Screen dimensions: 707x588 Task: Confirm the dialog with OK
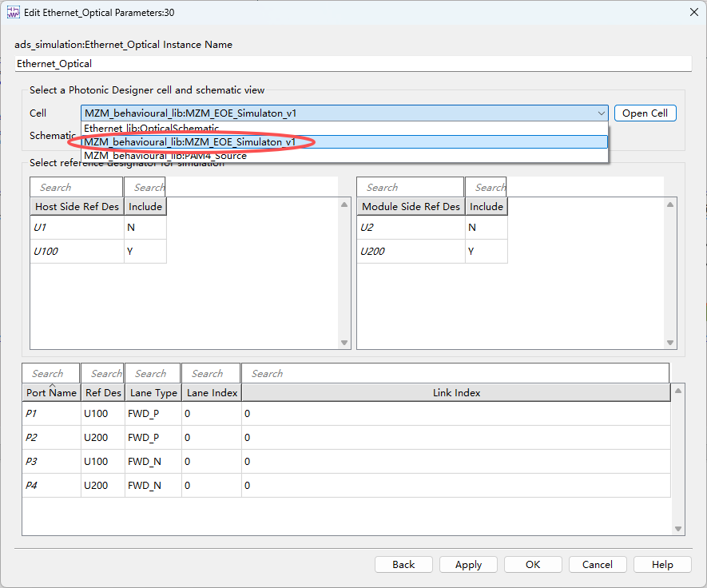(533, 565)
